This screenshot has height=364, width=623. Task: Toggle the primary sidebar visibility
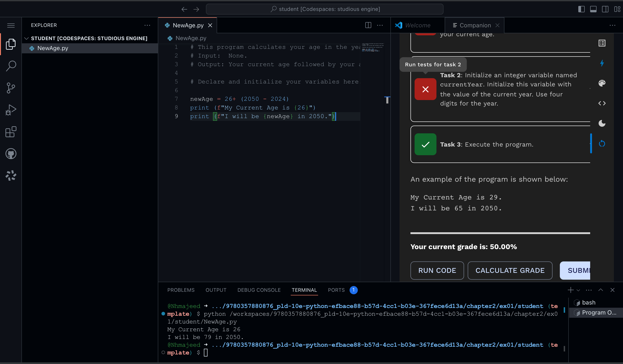(581, 9)
